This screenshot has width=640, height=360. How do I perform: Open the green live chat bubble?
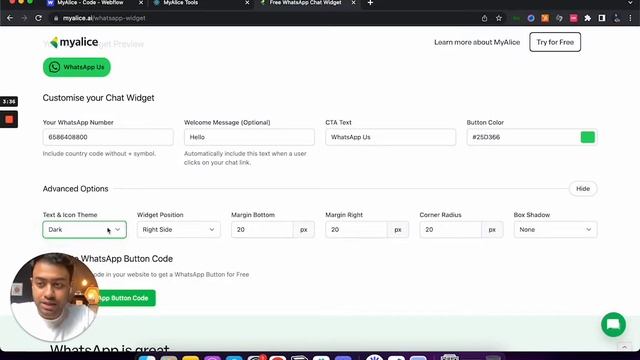tap(613, 324)
